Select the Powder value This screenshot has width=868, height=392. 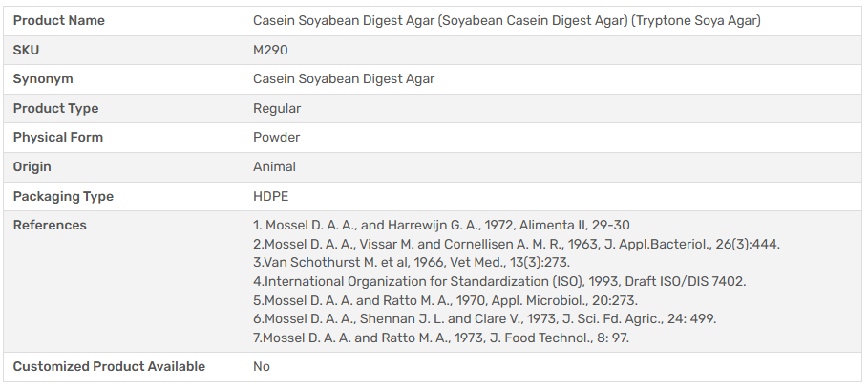(x=276, y=137)
